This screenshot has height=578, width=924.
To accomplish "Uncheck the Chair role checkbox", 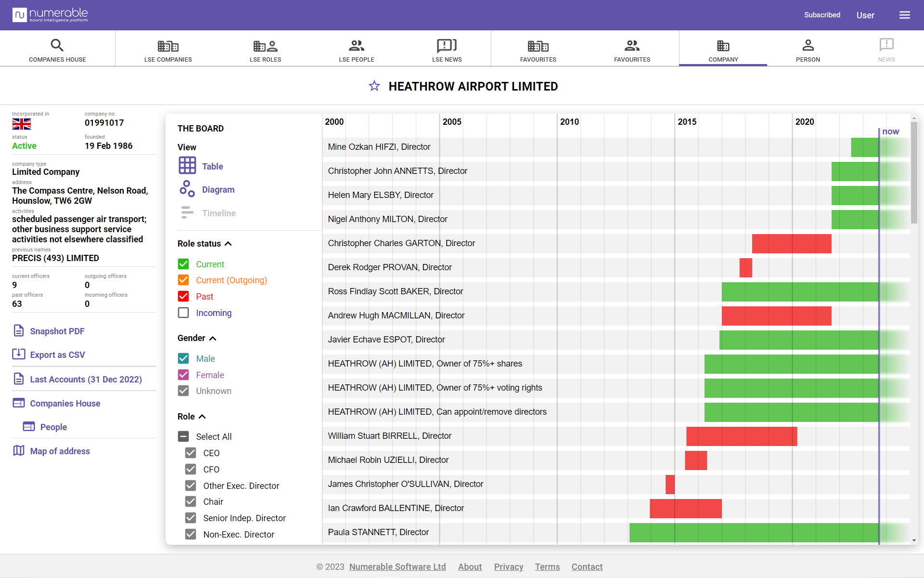I will pyautogui.click(x=191, y=501).
